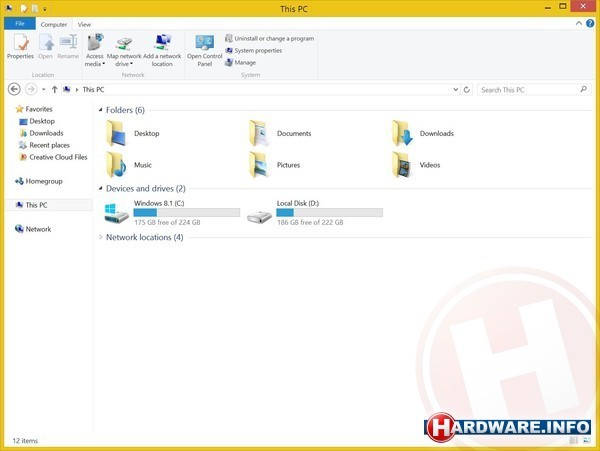Click This PC breadcrumb in address bar
The height and width of the screenshot is (451, 600).
(x=93, y=90)
